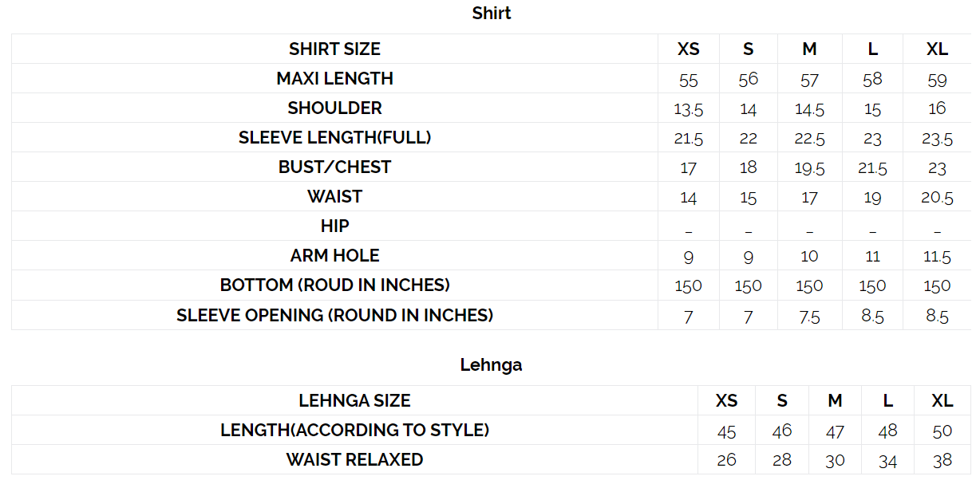This screenshot has height=488, width=980.
Task: Select the SHIRT SIZE header cell
Action: coord(334,49)
